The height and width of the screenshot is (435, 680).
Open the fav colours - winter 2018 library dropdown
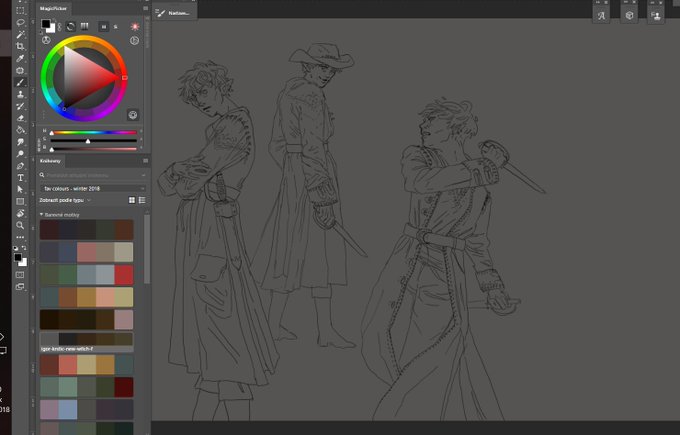(93, 188)
